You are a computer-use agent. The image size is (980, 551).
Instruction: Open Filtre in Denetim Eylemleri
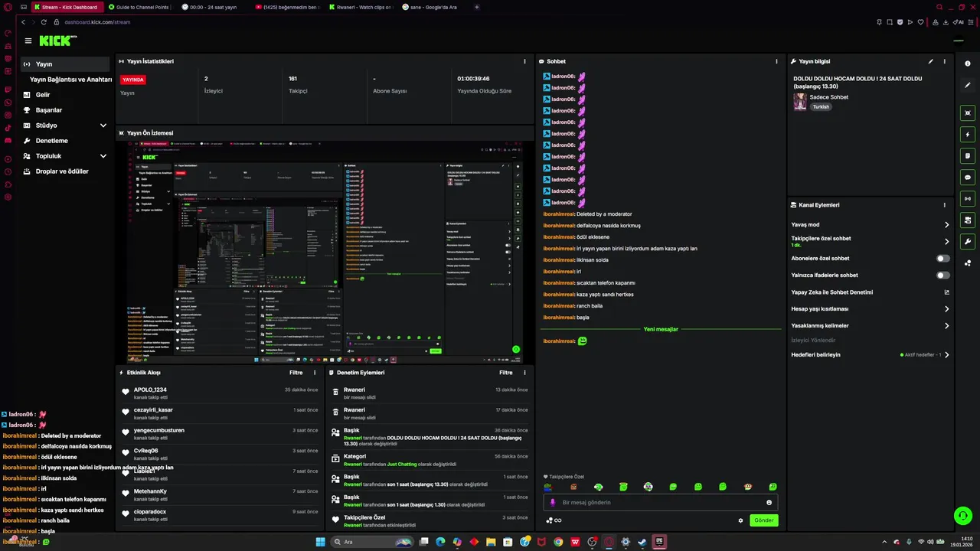click(506, 373)
